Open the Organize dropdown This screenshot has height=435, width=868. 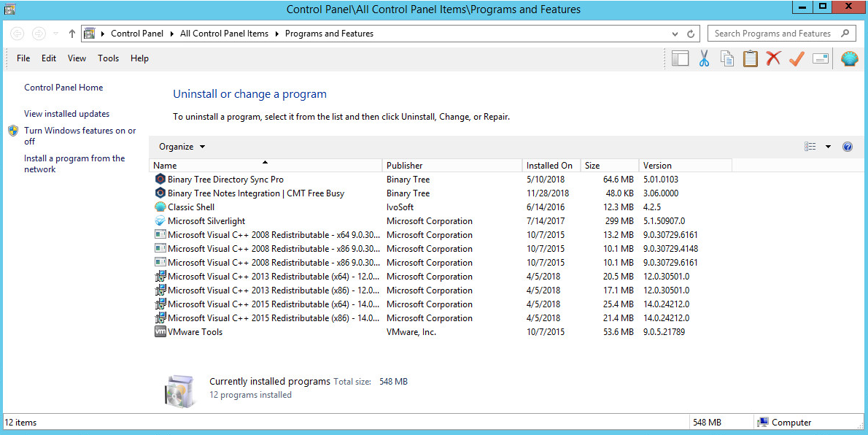coord(182,147)
